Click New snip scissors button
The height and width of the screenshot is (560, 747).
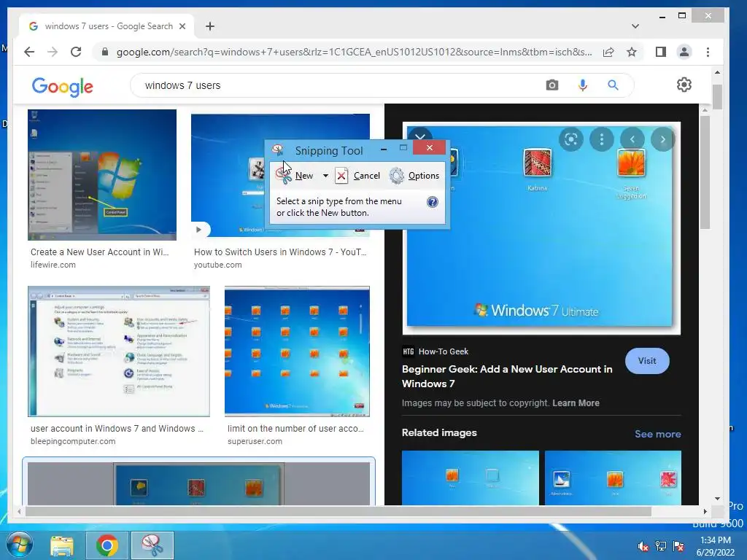point(295,176)
